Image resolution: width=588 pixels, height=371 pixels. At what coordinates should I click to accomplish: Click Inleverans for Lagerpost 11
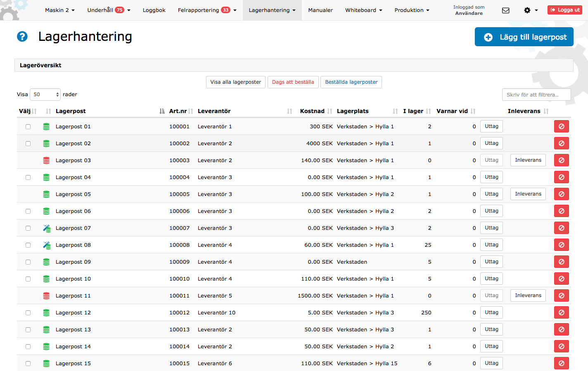(x=528, y=295)
